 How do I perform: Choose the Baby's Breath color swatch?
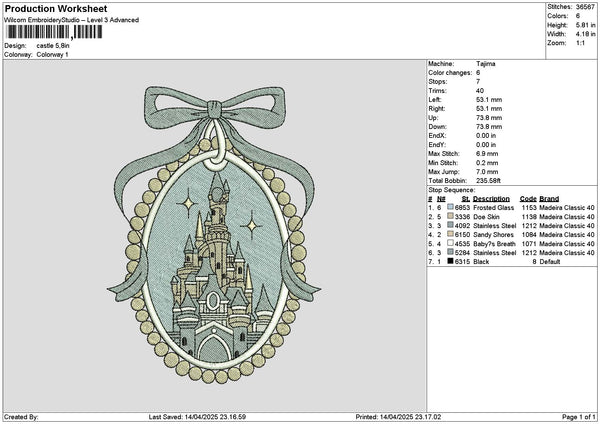450,242
